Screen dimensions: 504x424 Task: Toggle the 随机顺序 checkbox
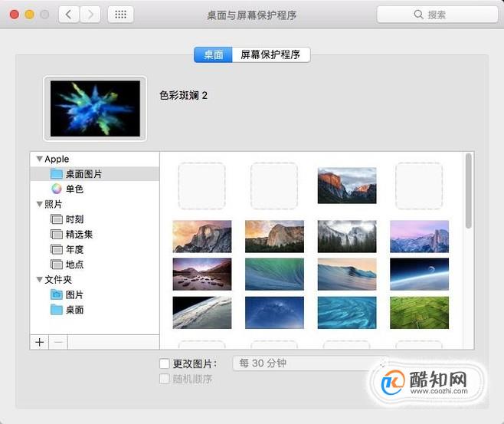coord(165,379)
